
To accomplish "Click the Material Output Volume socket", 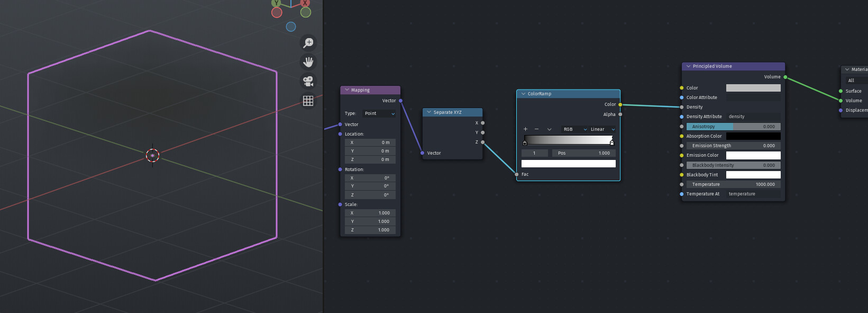I will click(x=840, y=101).
